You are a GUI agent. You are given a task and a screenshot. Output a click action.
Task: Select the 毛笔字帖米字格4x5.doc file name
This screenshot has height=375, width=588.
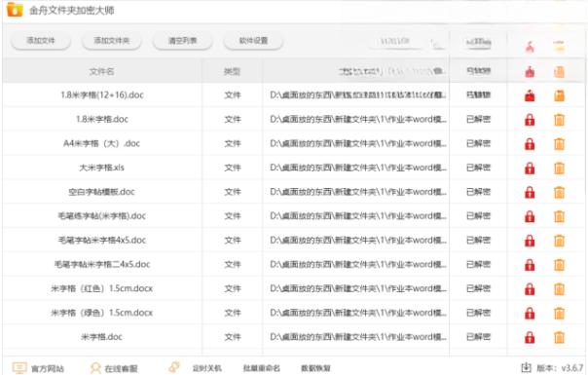click(x=102, y=241)
